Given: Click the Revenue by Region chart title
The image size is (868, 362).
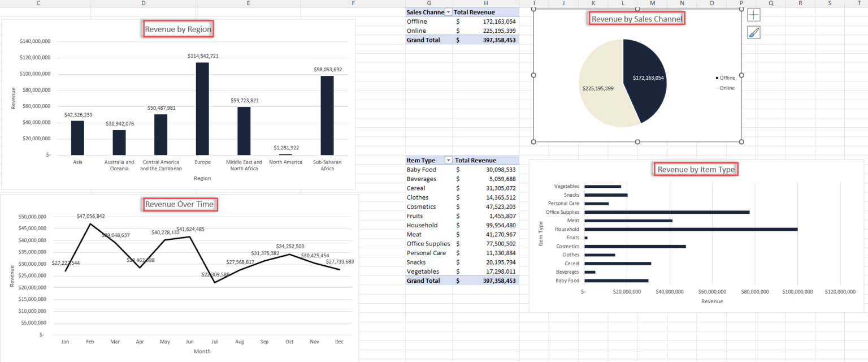Looking at the screenshot, I should (178, 28).
